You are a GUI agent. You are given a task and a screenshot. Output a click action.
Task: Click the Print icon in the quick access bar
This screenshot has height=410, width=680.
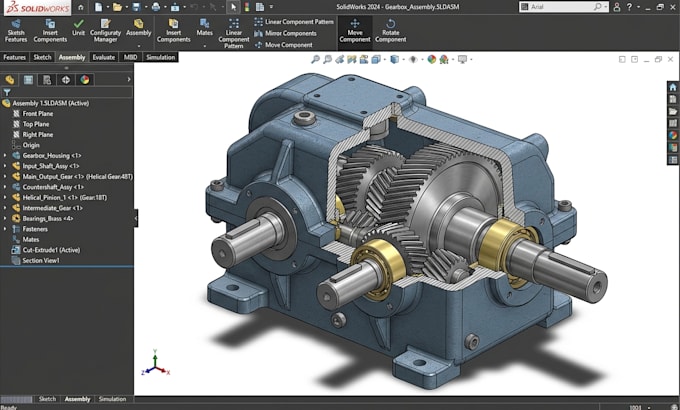click(x=156, y=7)
